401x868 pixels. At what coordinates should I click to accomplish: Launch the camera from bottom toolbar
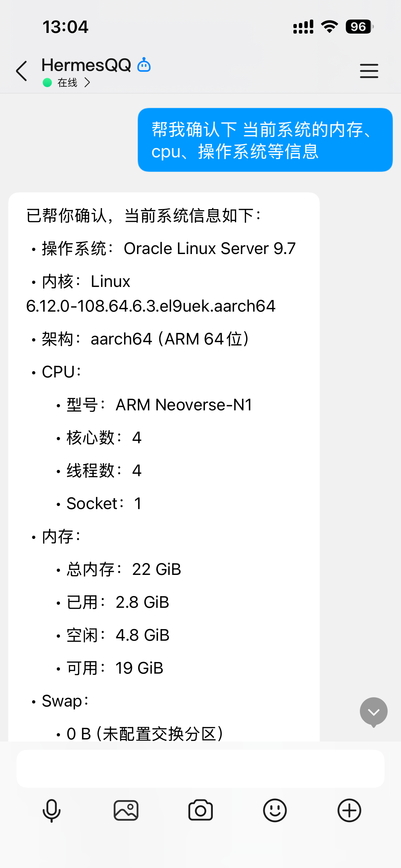tap(200, 810)
